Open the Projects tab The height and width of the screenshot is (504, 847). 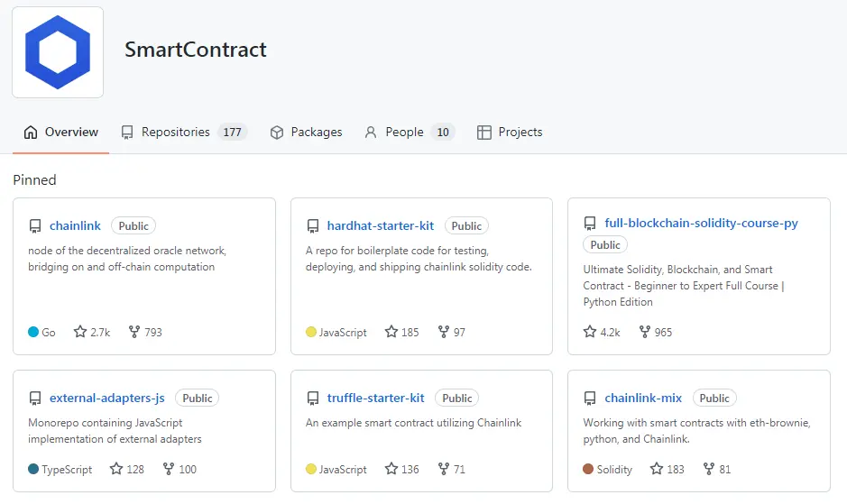(510, 133)
